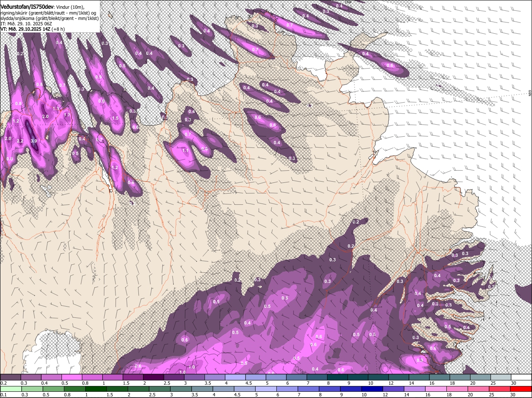The width and height of the screenshot is (532, 398).
Task: Click the 'VT: Mið. 29.10.2025 14Z' line
Action: pyautogui.click(x=25, y=29)
